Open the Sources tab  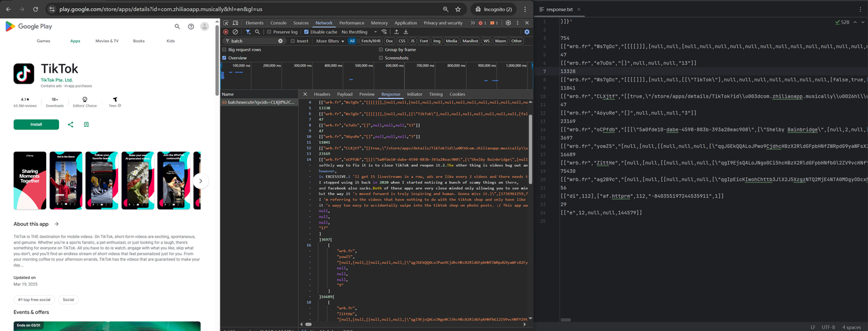[301, 23]
